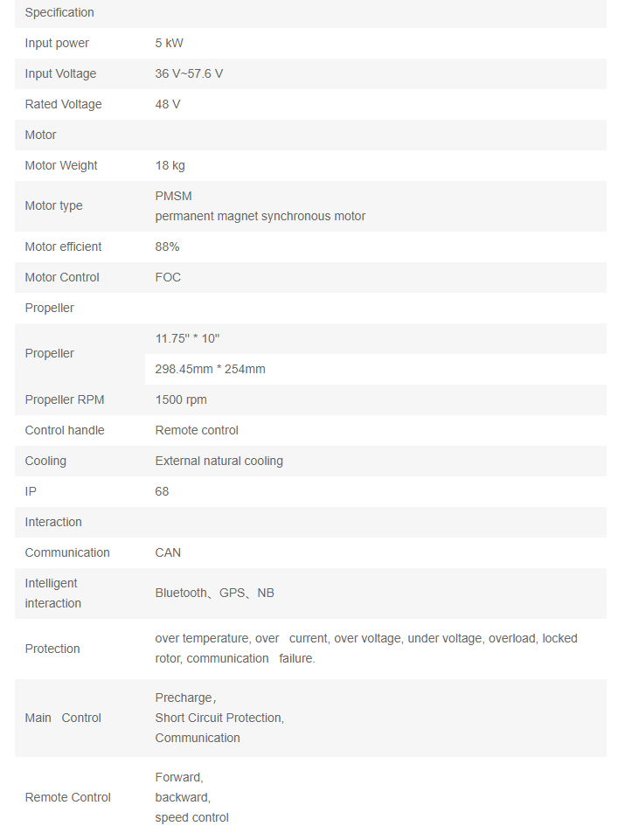Select the 88% motor efficiency value
This screenshot has width=625, height=840.
pos(167,247)
